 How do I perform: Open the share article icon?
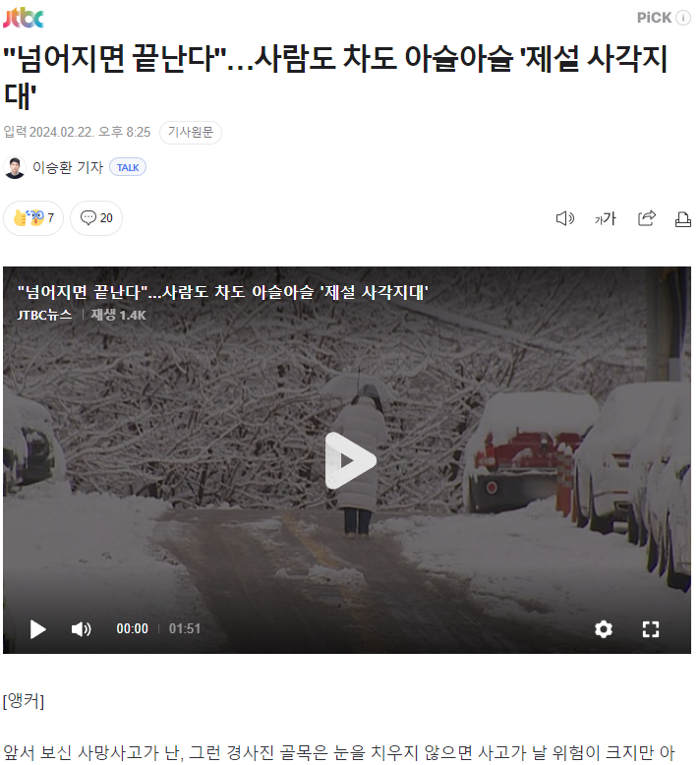click(x=646, y=218)
